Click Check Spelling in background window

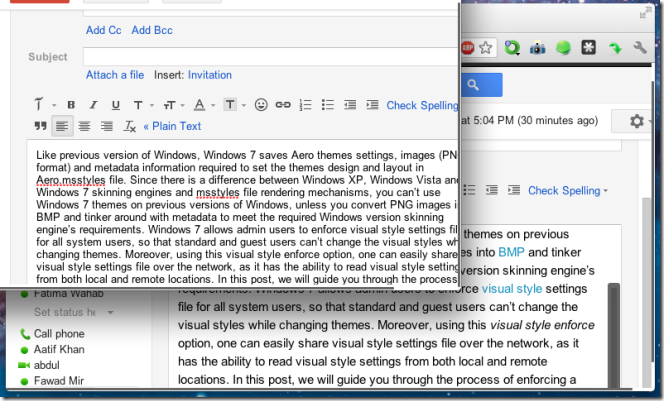(x=564, y=191)
